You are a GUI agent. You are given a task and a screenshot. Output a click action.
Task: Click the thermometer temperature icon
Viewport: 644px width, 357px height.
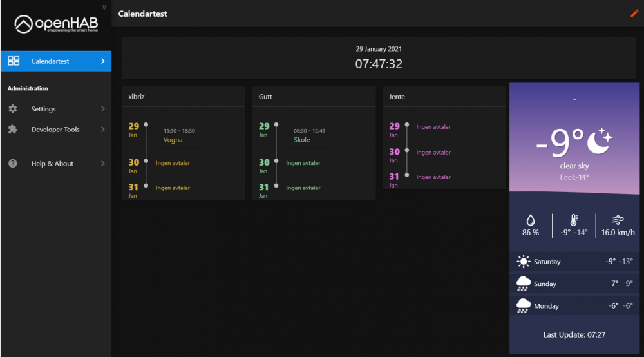click(573, 220)
